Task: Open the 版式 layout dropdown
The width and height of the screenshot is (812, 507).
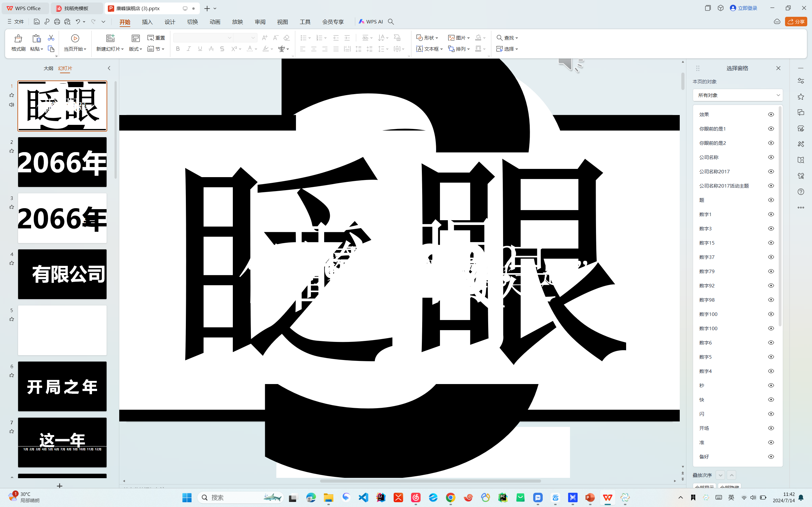Action: (x=135, y=48)
